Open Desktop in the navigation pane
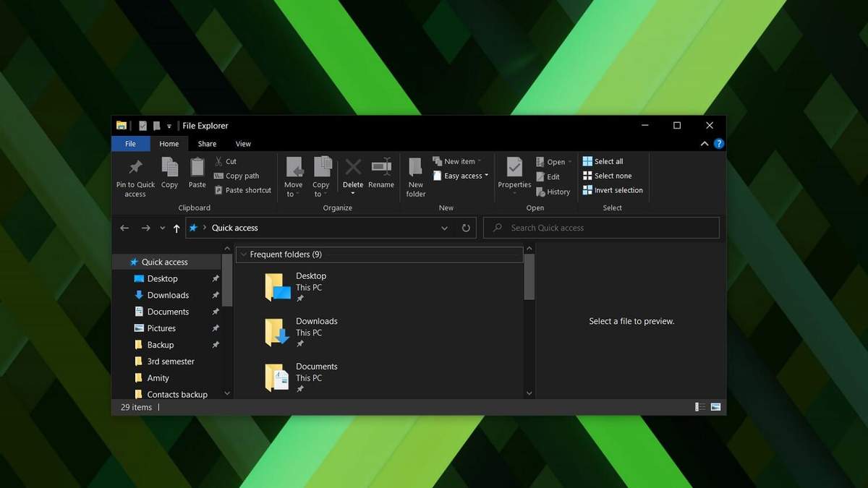Screen dimensions: 868x488 coord(162,279)
